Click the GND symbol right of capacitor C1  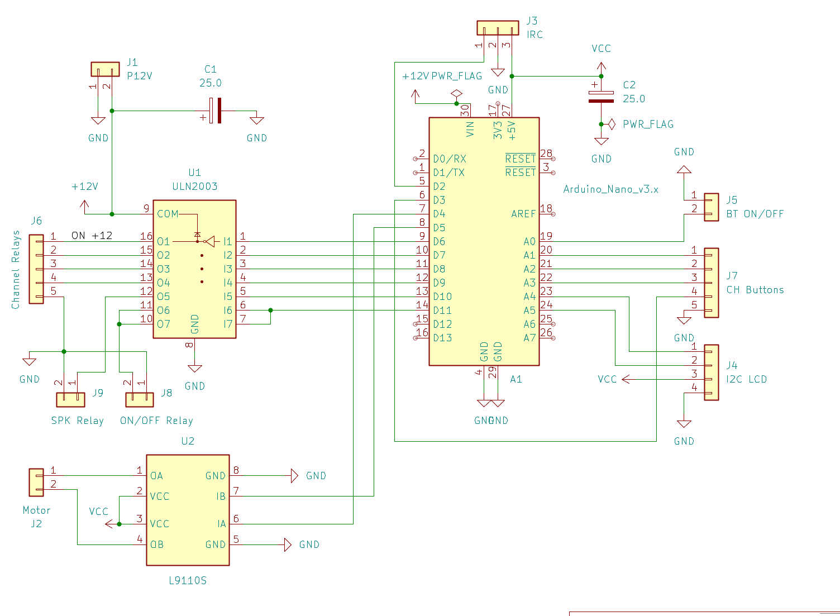[x=257, y=120]
